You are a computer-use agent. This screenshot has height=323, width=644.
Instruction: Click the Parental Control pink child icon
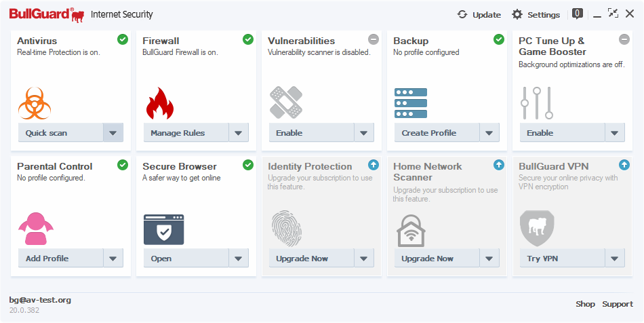(35, 229)
